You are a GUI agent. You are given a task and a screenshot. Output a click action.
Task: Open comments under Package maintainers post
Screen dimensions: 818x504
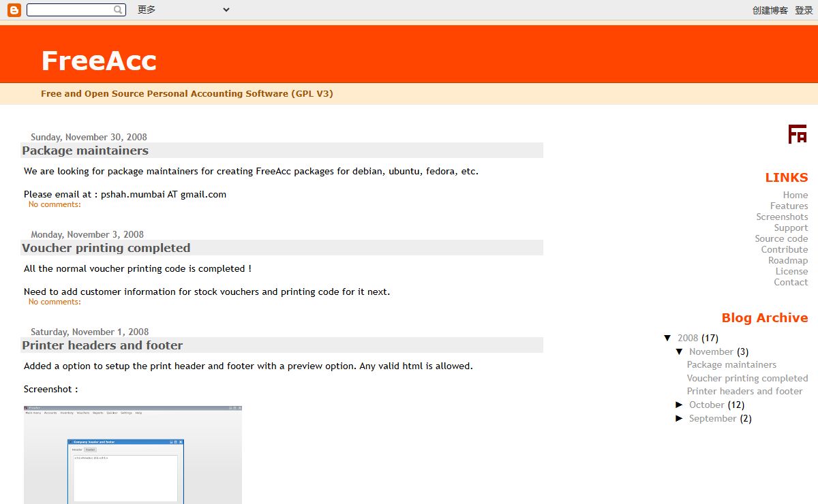coord(55,204)
